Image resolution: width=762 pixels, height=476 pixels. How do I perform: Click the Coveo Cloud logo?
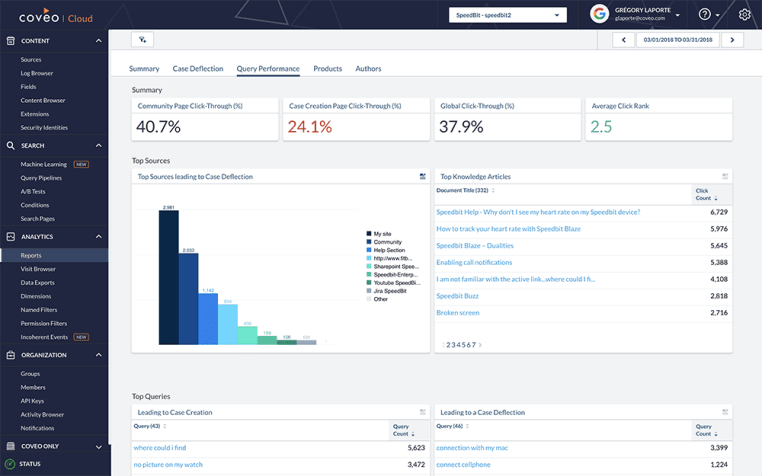tap(53, 16)
